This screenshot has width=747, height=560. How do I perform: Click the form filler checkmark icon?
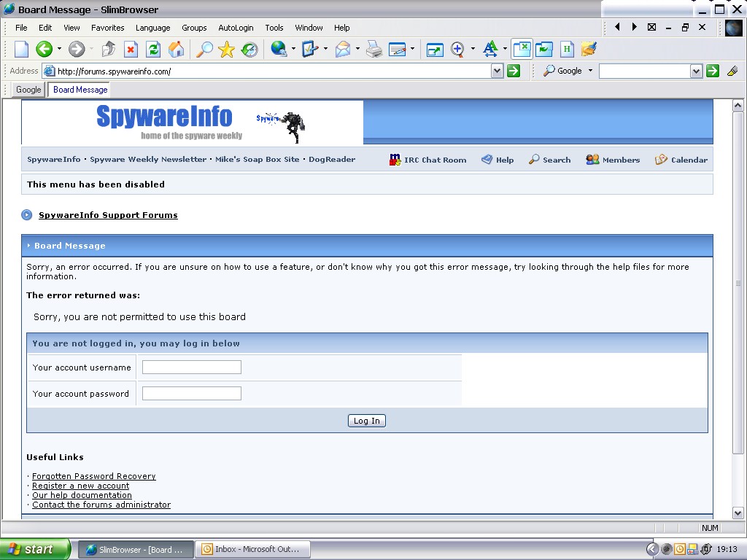(310, 49)
